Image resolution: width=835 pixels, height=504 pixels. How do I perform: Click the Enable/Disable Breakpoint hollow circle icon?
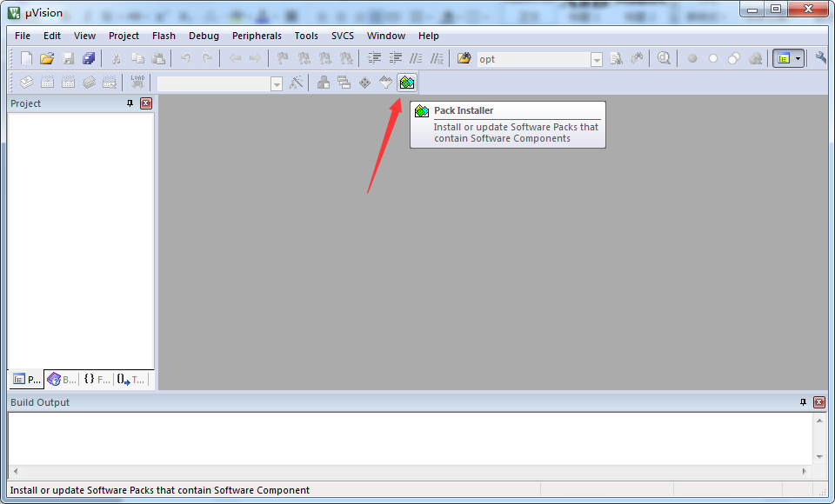[713, 58]
